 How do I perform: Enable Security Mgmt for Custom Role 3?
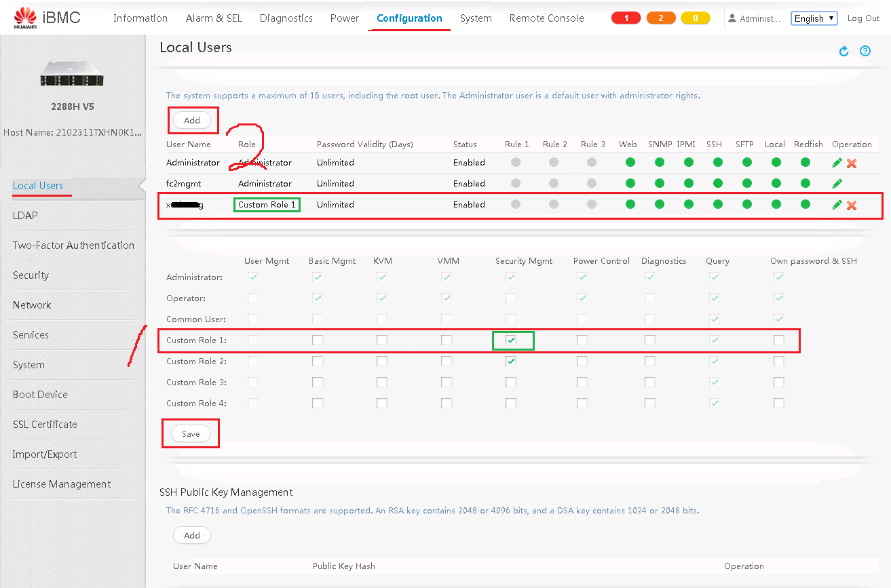(x=511, y=382)
